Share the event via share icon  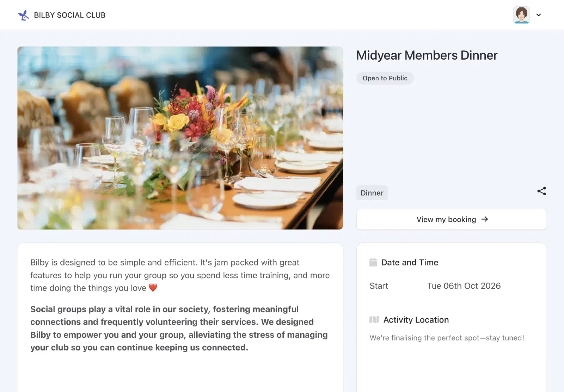(541, 191)
